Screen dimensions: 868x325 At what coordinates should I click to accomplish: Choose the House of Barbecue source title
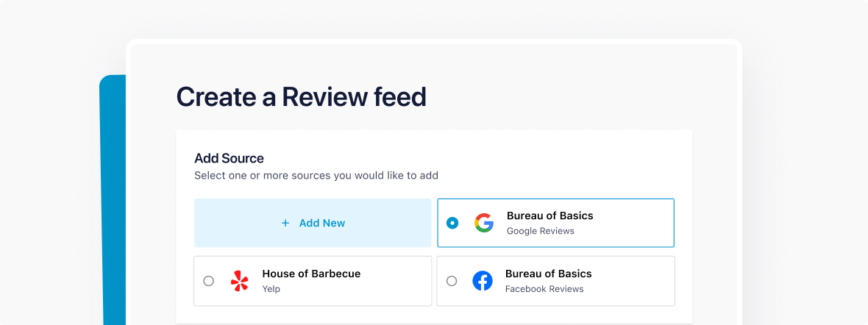click(x=311, y=274)
